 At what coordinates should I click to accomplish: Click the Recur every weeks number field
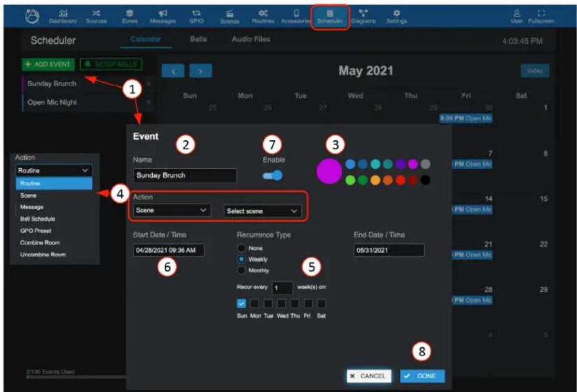(282, 288)
